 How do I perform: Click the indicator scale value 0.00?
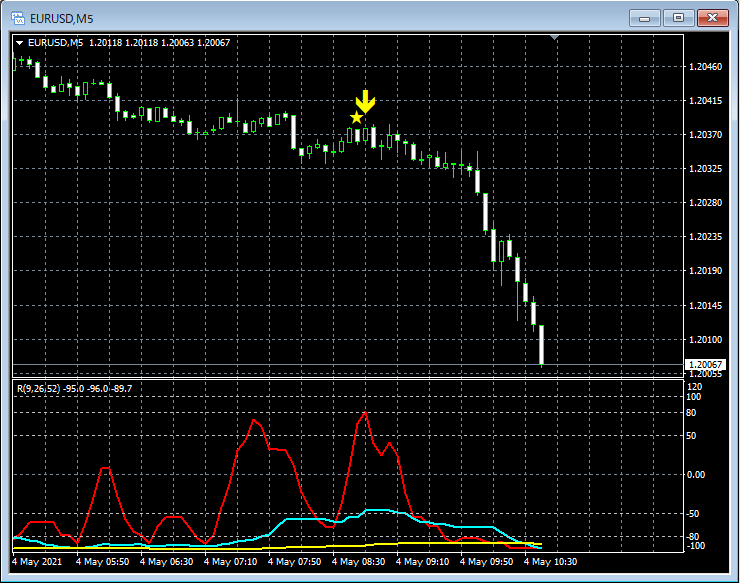696,475
